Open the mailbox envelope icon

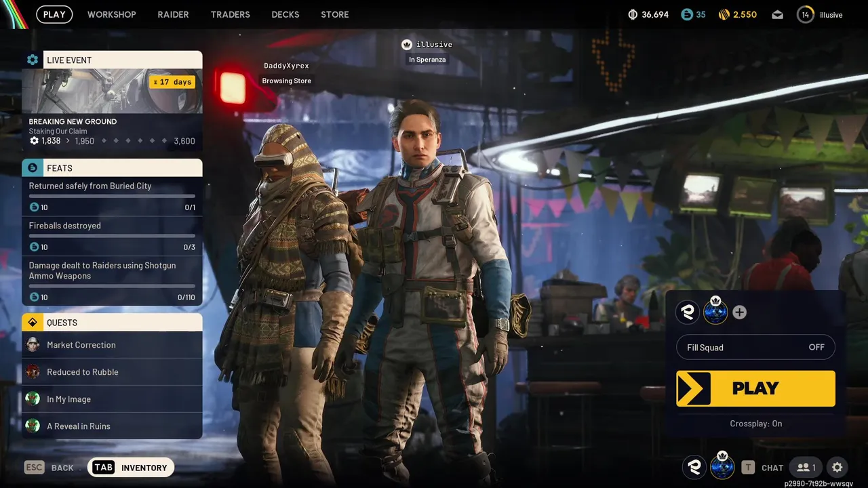[x=778, y=14]
